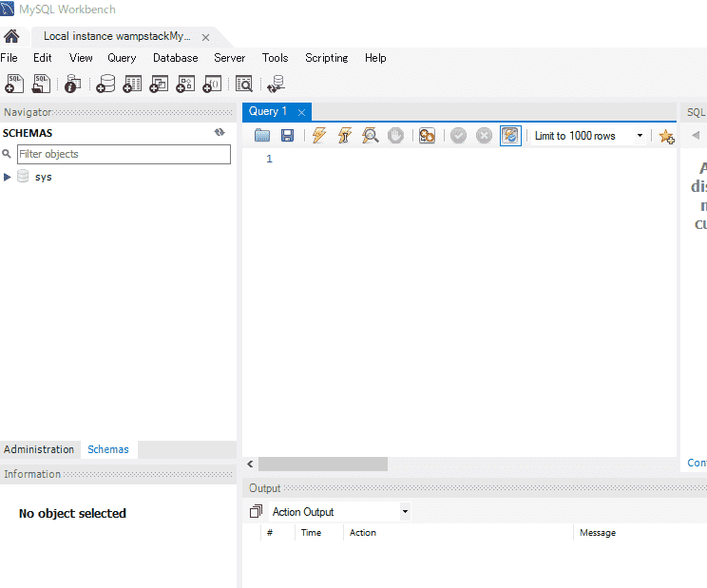Execute the query with lightning icon
The image size is (707, 588).
click(318, 135)
